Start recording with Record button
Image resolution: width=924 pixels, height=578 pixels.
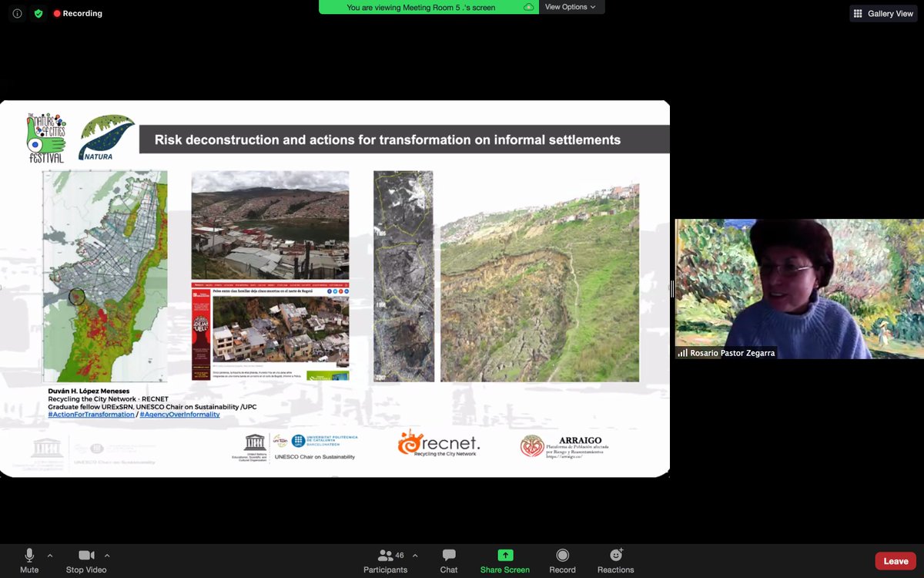click(x=562, y=561)
